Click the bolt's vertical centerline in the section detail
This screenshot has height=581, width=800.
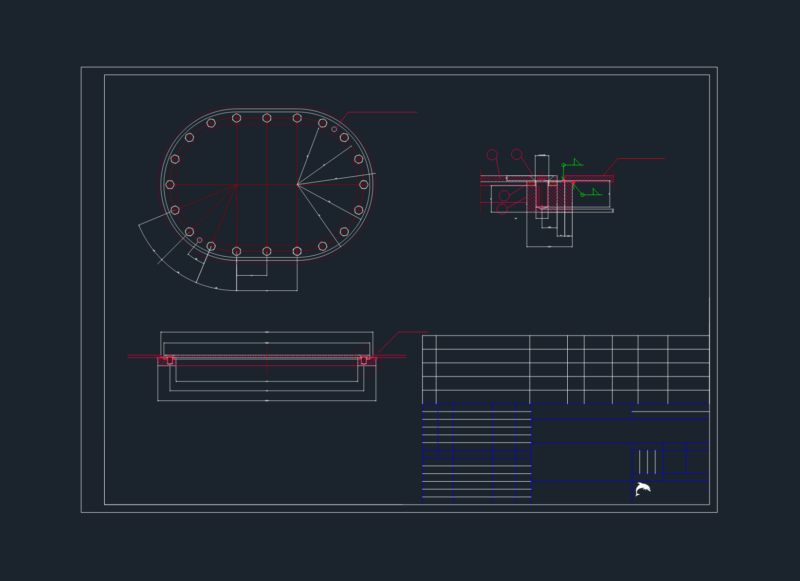point(542,189)
